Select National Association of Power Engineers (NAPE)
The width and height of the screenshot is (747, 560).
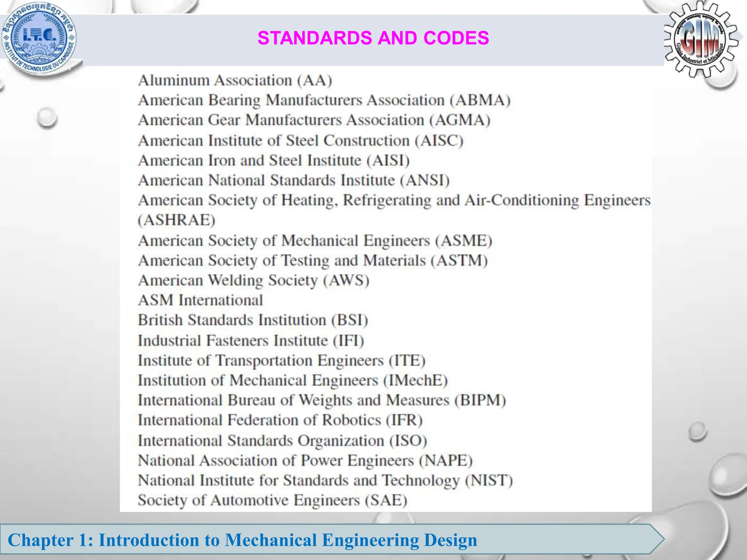[x=305, y=461]
